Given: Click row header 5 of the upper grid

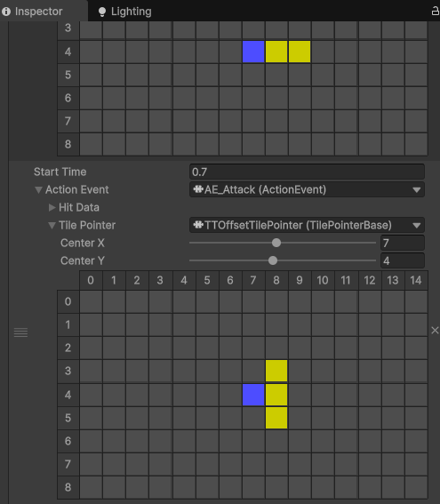Looking at the screenshot, I should pos(68,75).
